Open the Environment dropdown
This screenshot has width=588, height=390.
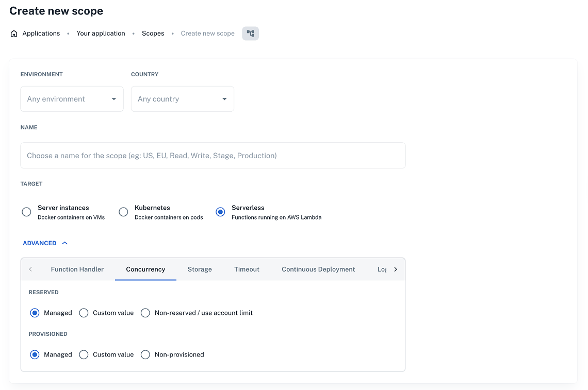72,99
